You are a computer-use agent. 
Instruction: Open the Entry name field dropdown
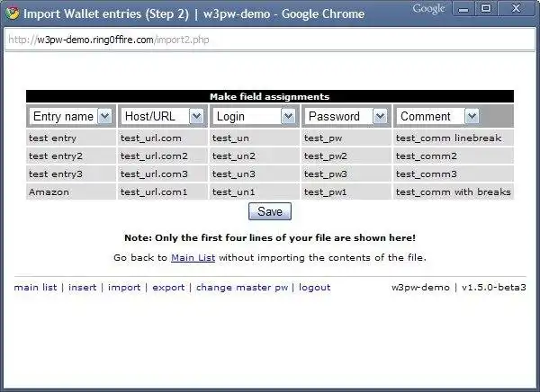71,116
